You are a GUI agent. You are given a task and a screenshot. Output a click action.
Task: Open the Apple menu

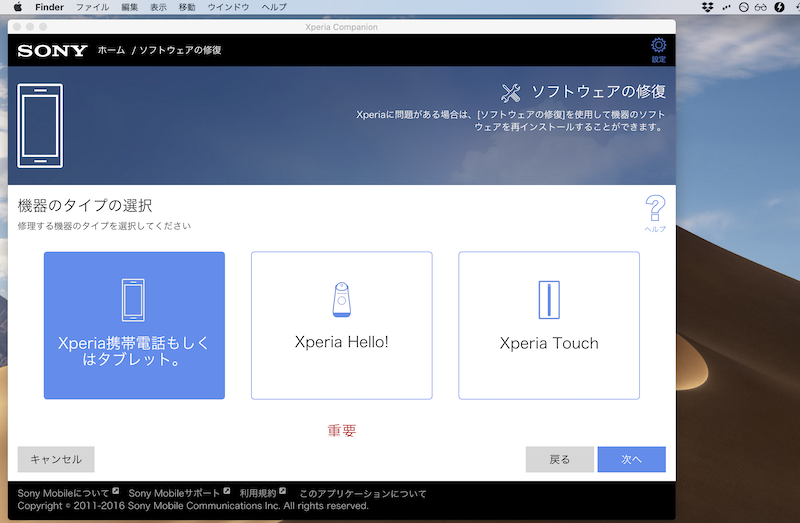pyautogui.click(x=17, y=7)
